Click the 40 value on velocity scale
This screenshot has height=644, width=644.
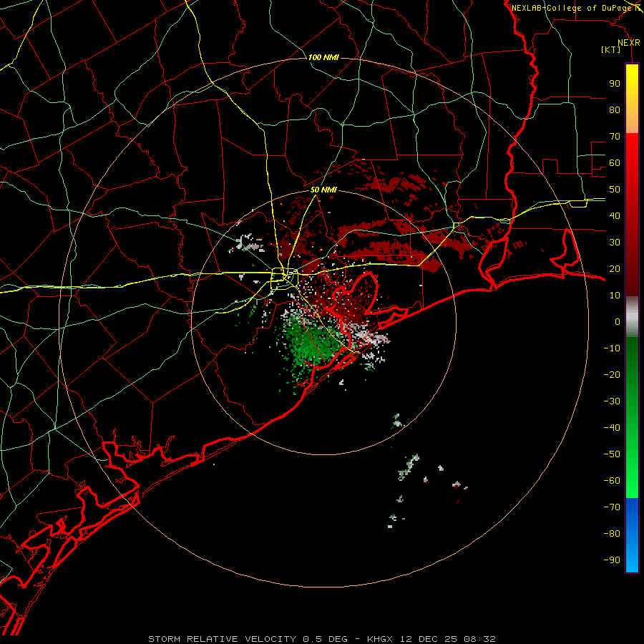(615, 216)
